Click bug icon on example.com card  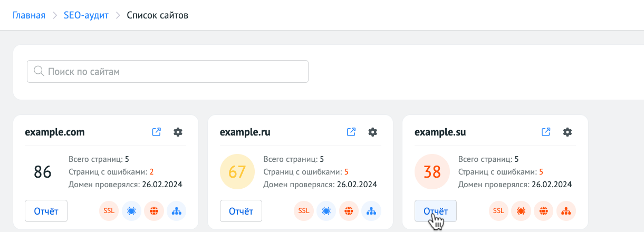coord(131,211)
